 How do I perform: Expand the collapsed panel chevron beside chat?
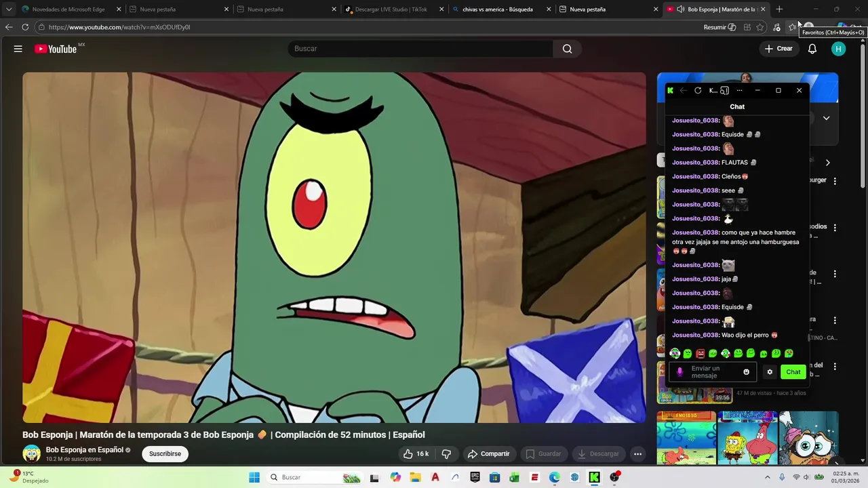[826, 118]
